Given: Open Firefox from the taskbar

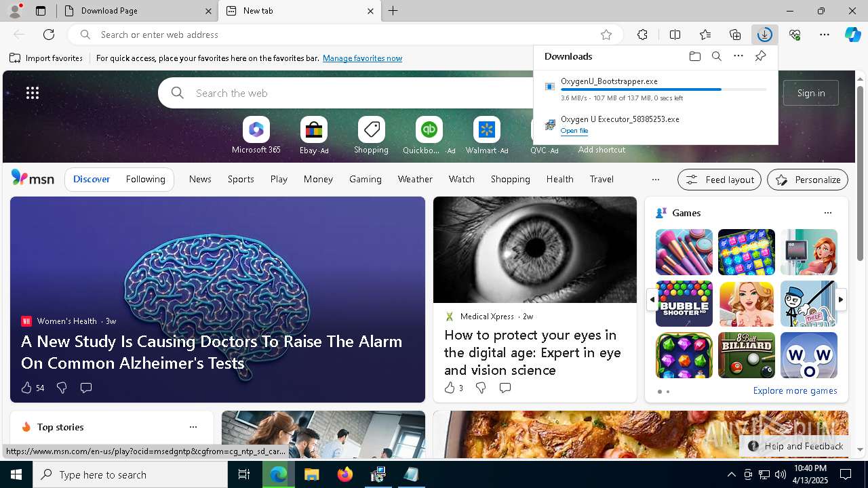Looking at the screenshot, I should pos(345,474).
